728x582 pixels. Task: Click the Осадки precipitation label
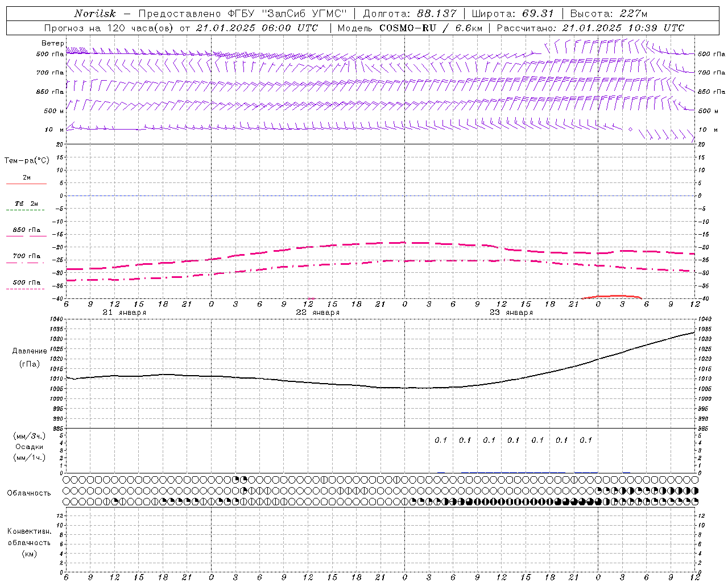point(30,447)
